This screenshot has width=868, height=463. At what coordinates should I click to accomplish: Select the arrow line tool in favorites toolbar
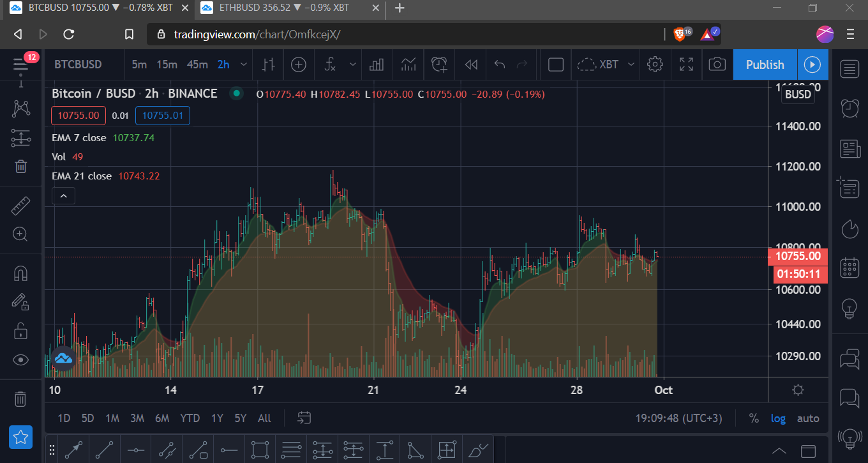click(x=73, y=450)
